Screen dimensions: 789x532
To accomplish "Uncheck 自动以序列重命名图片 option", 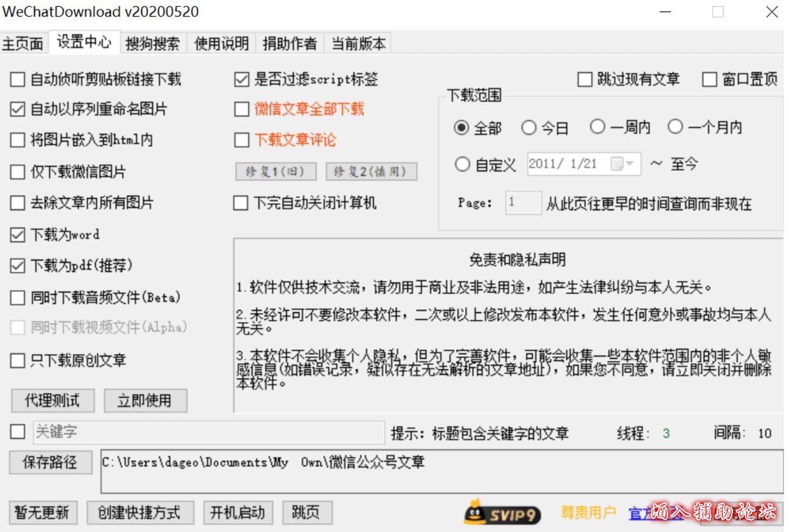I will (x=18, y=109).
